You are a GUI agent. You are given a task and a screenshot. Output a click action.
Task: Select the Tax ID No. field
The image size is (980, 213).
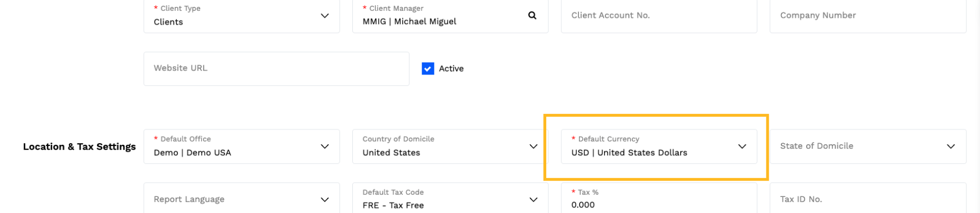[x=868, y=199]
